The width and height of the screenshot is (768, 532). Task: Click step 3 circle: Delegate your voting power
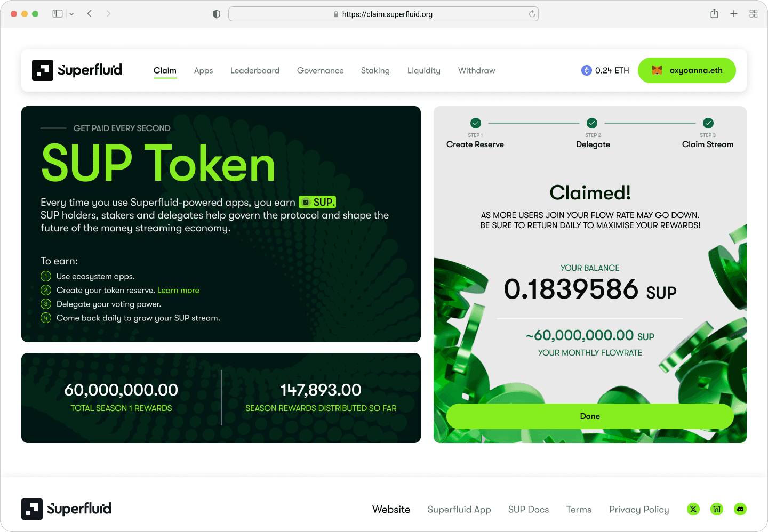[x=46, y=304]
